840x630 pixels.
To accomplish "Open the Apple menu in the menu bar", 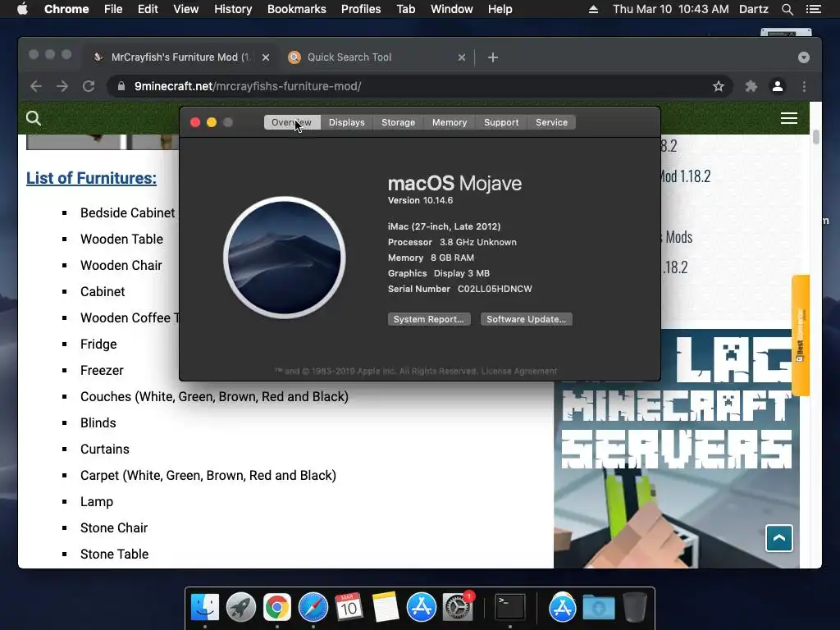I will coord(22,9).
